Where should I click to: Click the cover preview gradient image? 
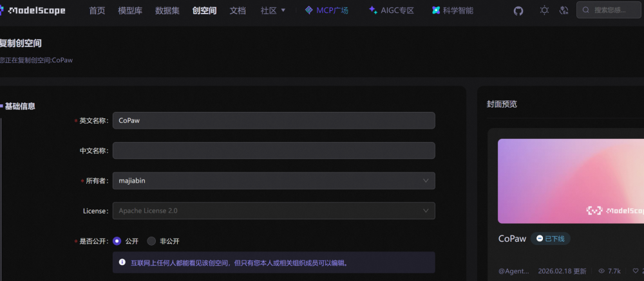click(571, 181)
